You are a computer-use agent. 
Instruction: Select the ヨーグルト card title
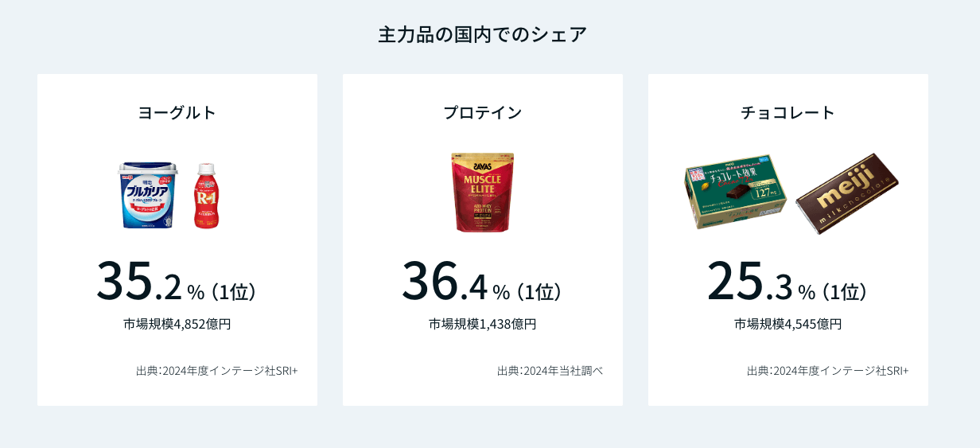[x=177, y=112]
